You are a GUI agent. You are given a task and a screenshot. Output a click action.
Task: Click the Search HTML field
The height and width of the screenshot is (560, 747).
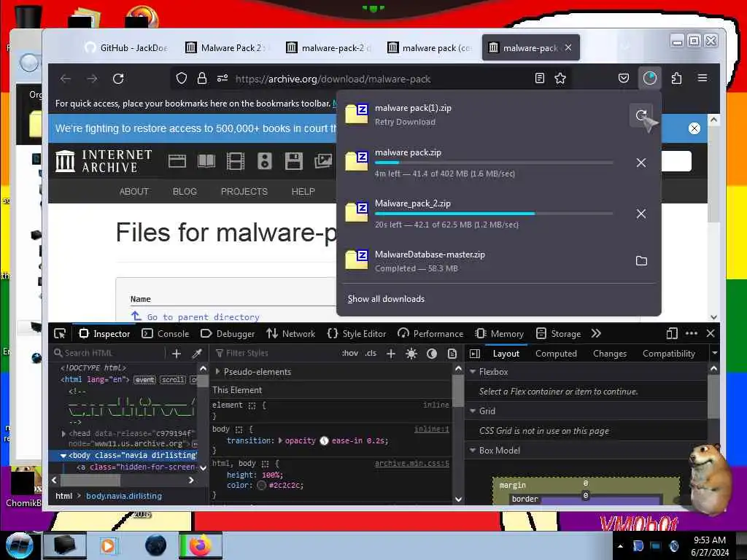[109, 353]
